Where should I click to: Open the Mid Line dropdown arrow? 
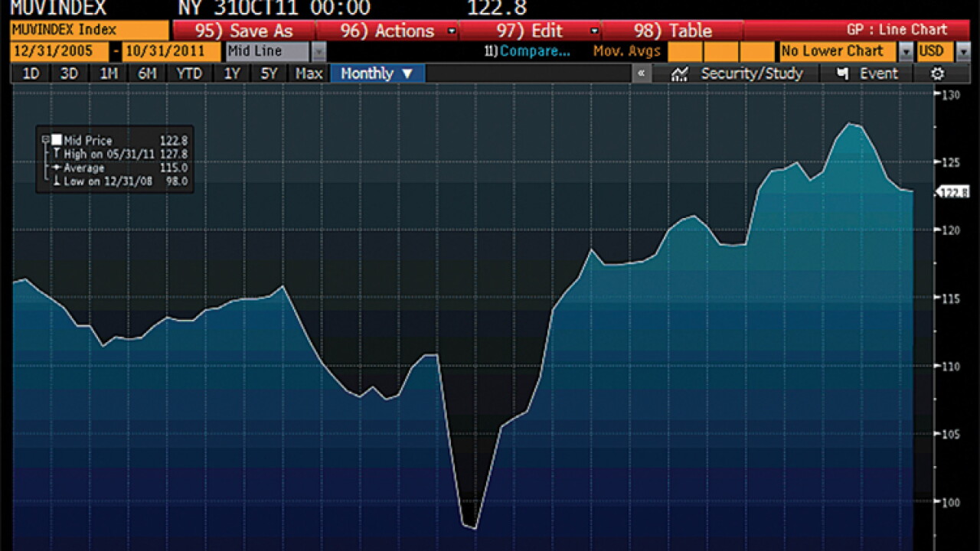pyautogui.click(x=318, y=52)
